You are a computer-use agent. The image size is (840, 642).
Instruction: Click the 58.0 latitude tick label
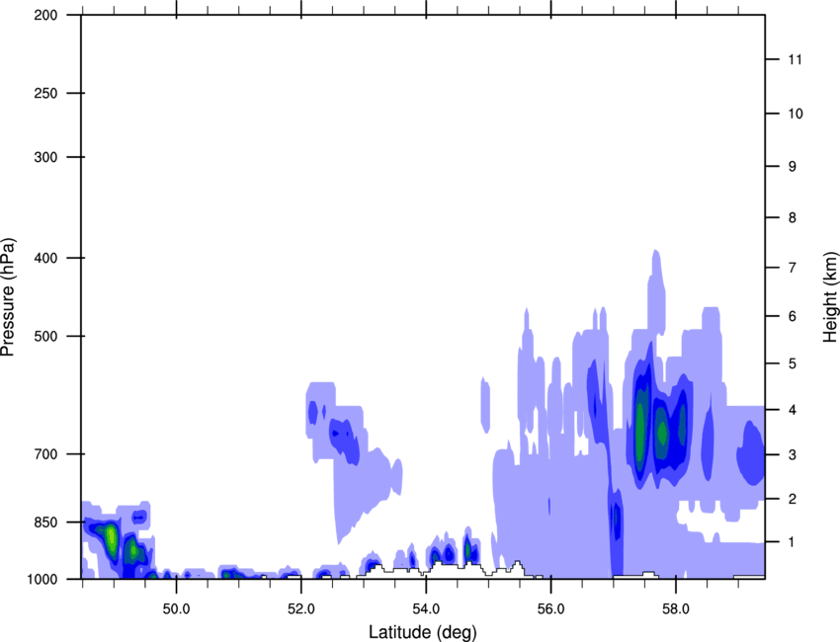tap(676, 609)
